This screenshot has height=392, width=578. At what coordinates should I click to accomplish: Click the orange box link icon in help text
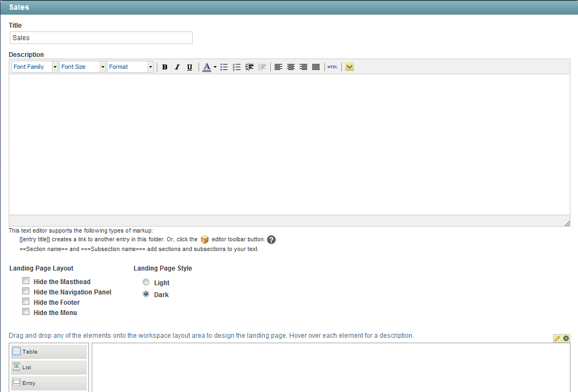point(205,240)
